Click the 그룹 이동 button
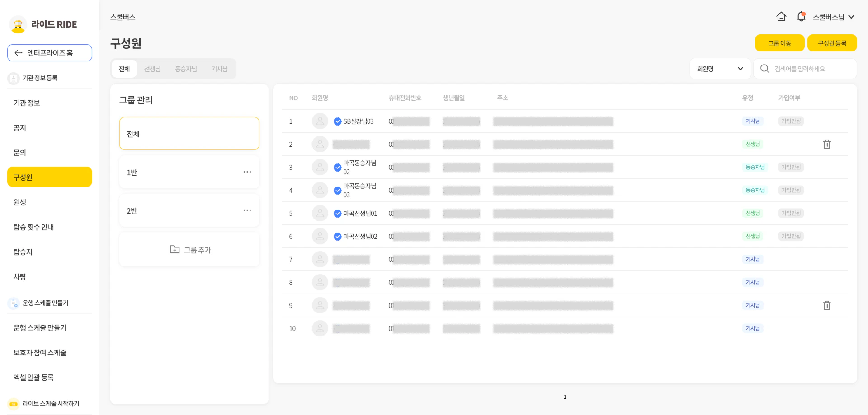Image resolution: width=868 pixels, height=415 pixels. [779, 43]
